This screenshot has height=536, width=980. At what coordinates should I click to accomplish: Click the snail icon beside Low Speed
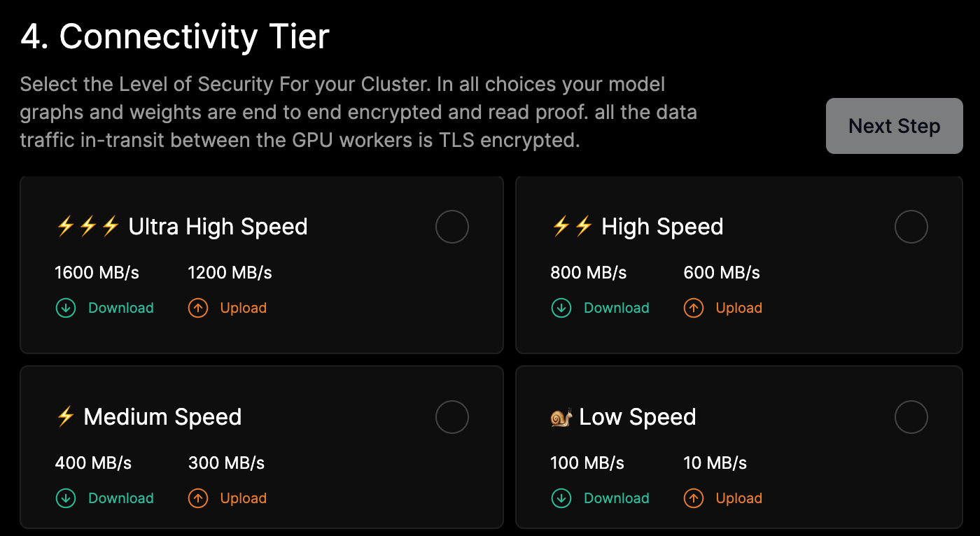coord(561,417)
